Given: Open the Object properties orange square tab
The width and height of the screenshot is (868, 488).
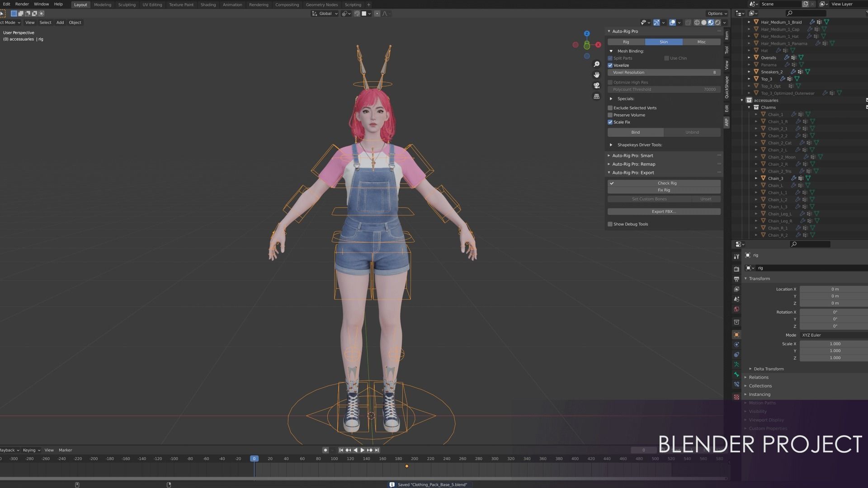Looking at the screenshot, I should tap(736, 335).
